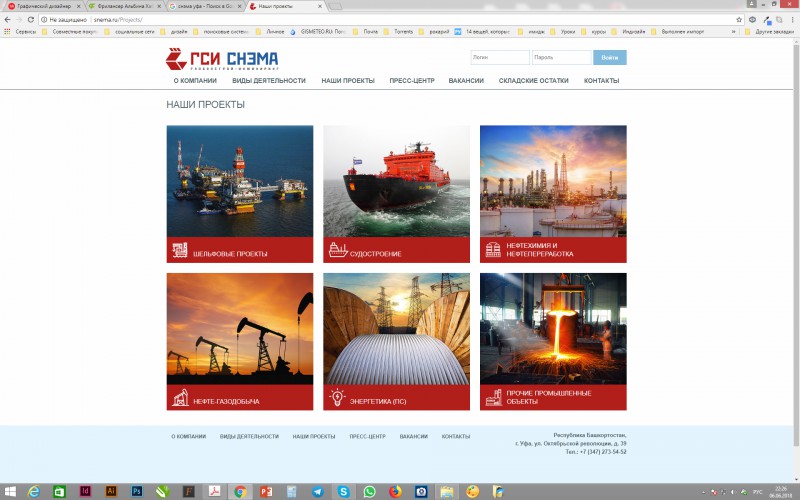Open СКЛАДСКИЕ ОСТАТКИ in the top menu
This screenshot has width=800, height=500.
tap(534, 81)
